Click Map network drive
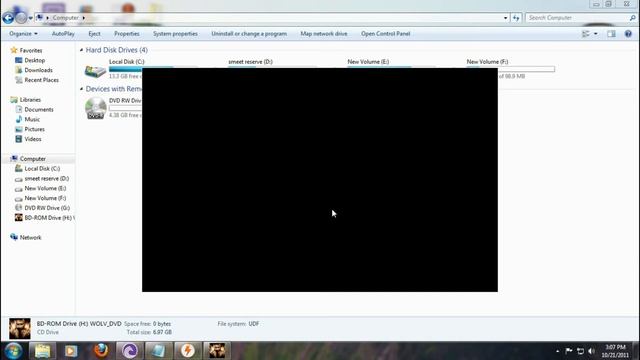Viewport: 640px width, 360px height. 324,33
